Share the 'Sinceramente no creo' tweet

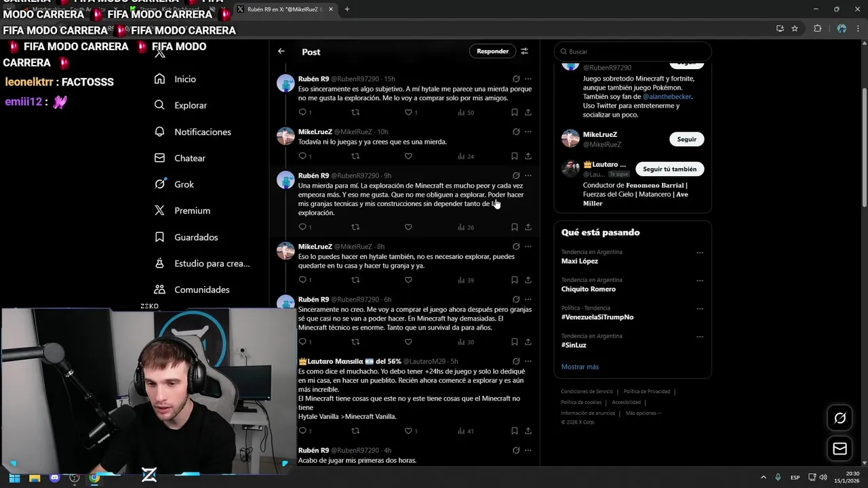tap(528, 342)
